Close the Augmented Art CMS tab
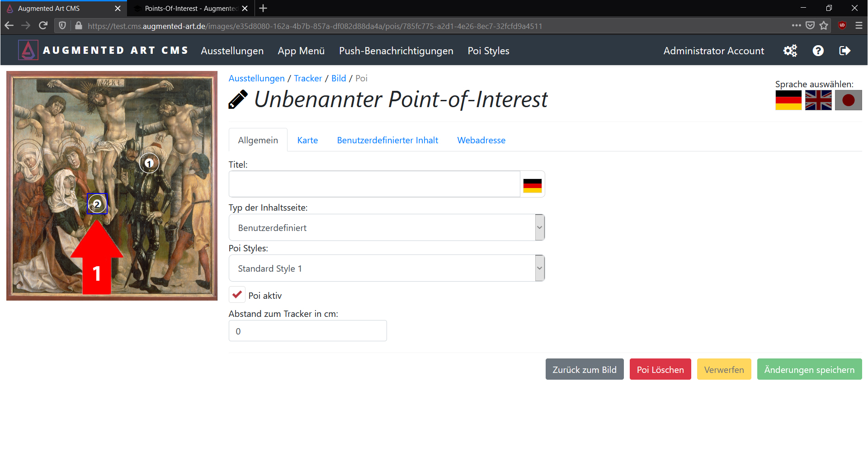 click(118, 8)
